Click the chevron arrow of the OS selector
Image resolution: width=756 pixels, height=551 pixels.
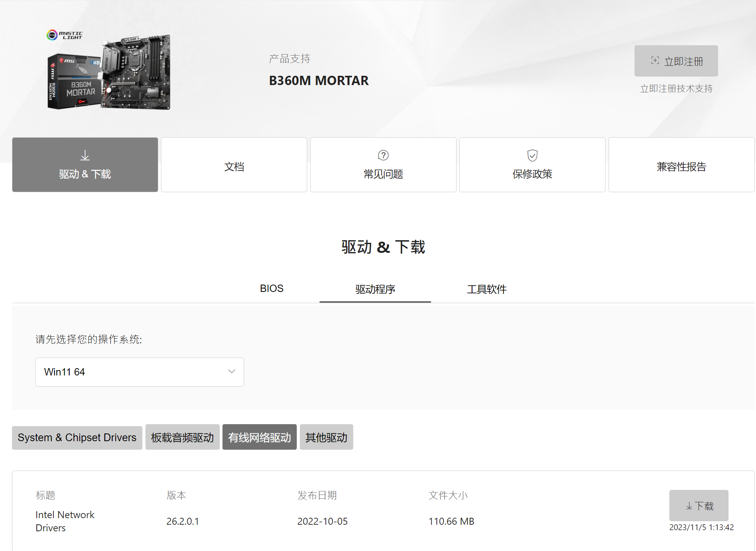(x=232, y=372)
